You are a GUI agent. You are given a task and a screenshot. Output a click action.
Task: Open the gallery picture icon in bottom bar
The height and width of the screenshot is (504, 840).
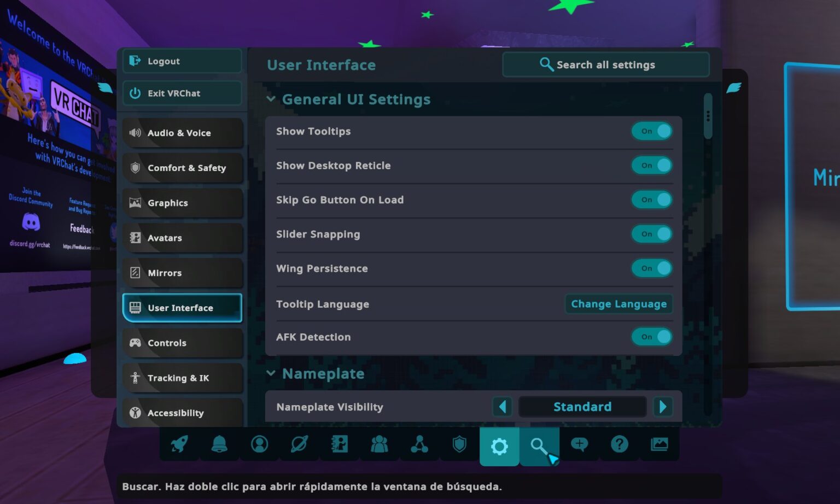(659, 445)
